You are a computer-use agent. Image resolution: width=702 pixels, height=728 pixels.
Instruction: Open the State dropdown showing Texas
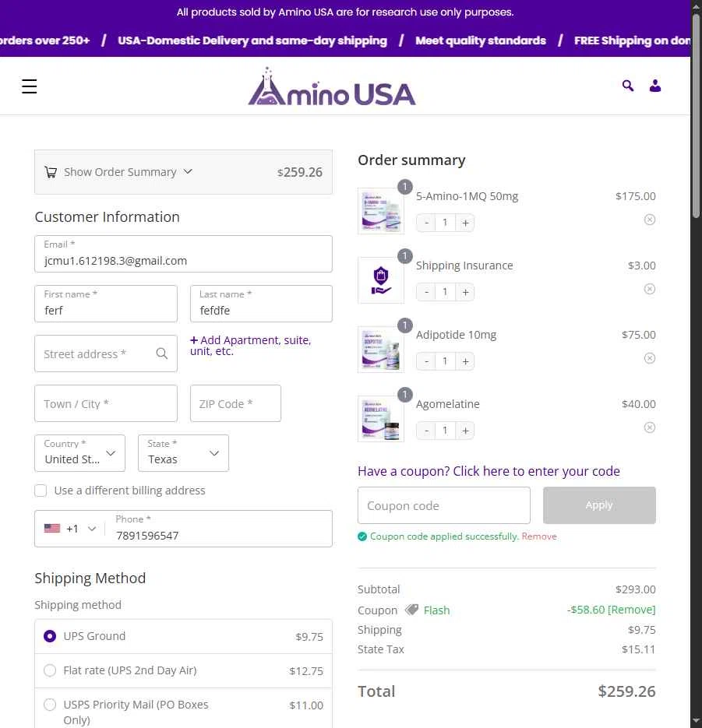click(x=184, y=453)
